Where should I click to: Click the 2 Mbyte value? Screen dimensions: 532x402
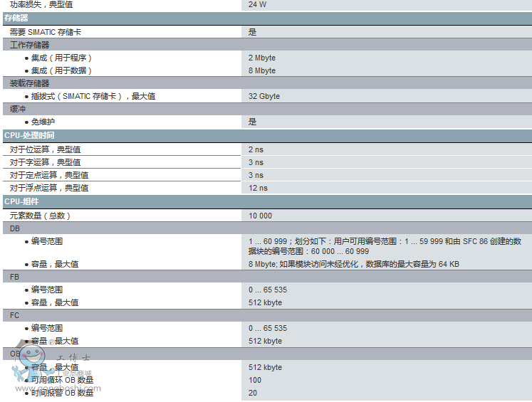coord(262,58)
